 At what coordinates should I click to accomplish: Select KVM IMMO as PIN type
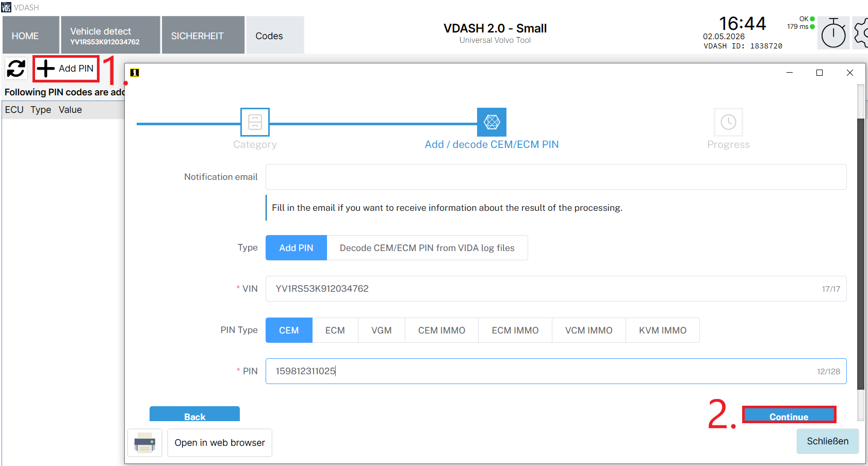663,330
